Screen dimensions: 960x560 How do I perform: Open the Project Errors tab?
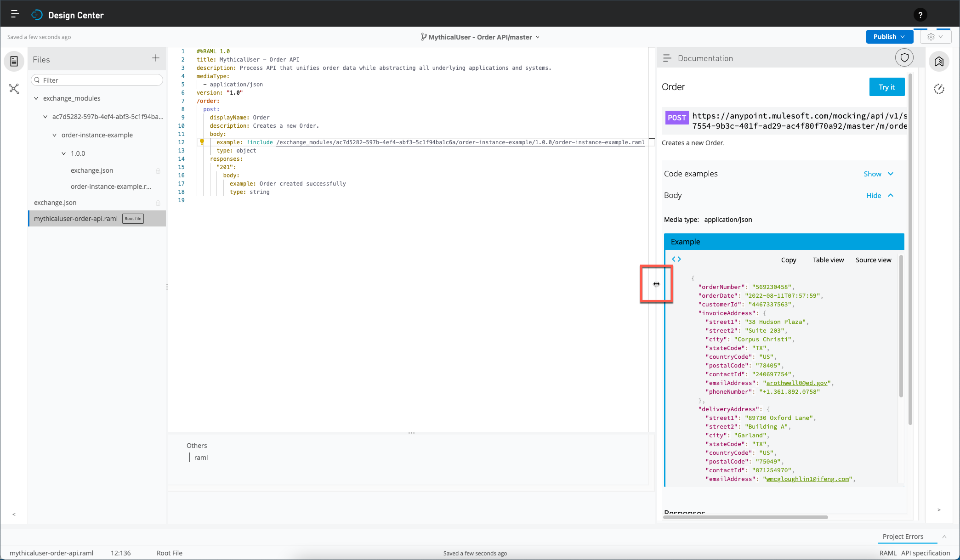903,537
